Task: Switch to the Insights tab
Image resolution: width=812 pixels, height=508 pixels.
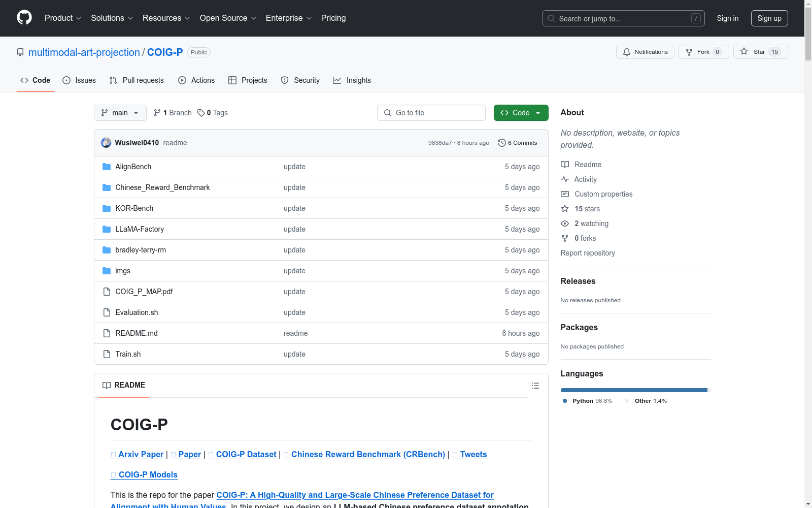Action: tap(352, 80)
